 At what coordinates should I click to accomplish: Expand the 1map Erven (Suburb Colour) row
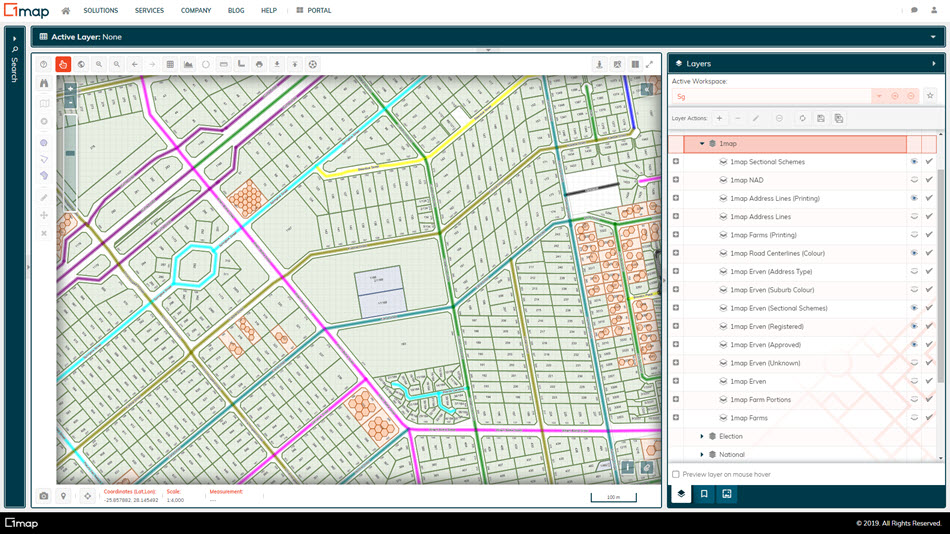pos(676,290)
